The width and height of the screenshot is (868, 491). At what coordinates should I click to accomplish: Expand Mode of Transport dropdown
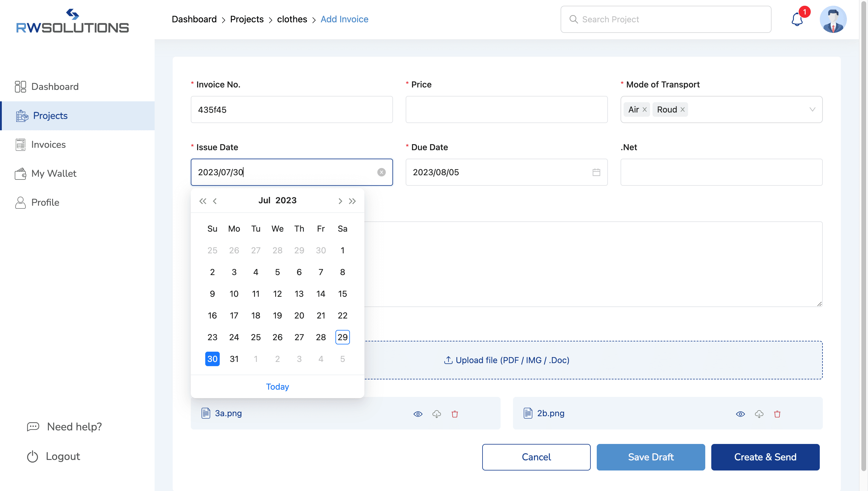tap(812, 109)
